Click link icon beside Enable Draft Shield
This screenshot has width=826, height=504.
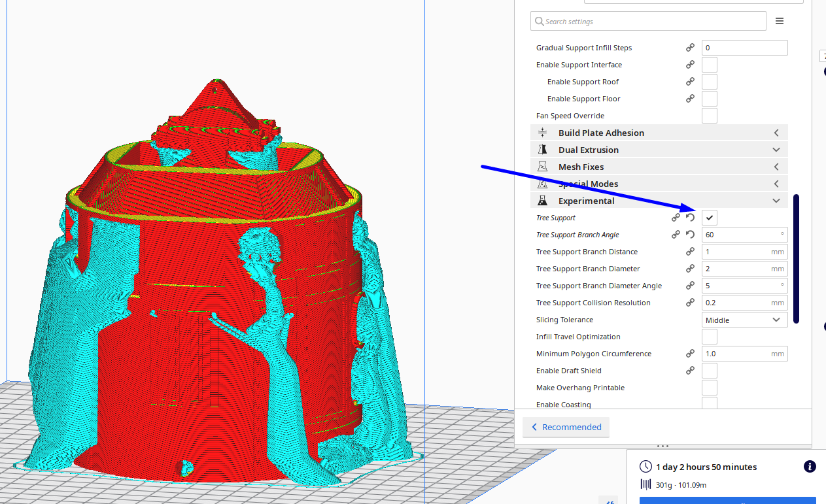tap(690, 371)
